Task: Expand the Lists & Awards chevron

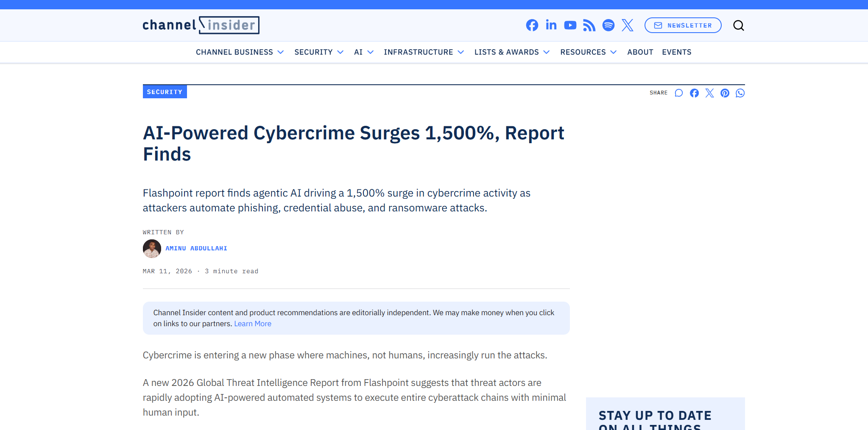Action: point(547,52)
